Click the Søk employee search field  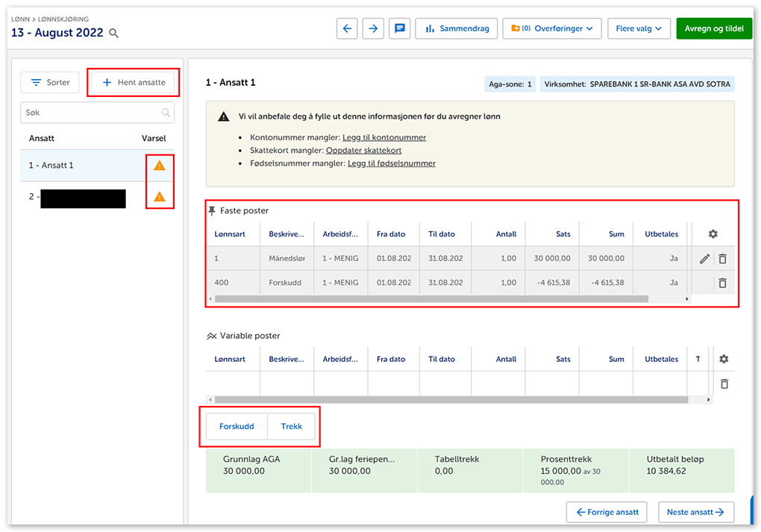click(x=90, y=113)
